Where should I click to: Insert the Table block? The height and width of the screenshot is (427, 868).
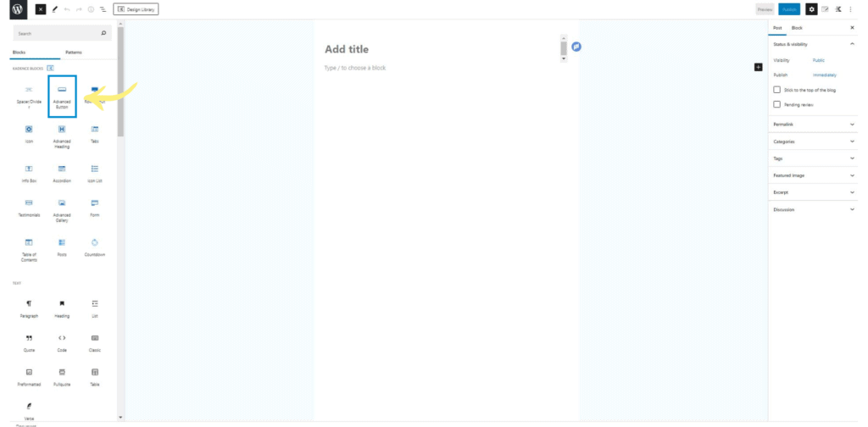pyautogui.click(x=95, y=377)
